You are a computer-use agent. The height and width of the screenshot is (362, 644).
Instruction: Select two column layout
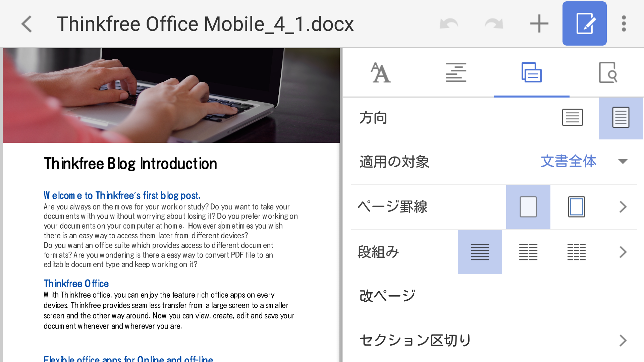528,252
